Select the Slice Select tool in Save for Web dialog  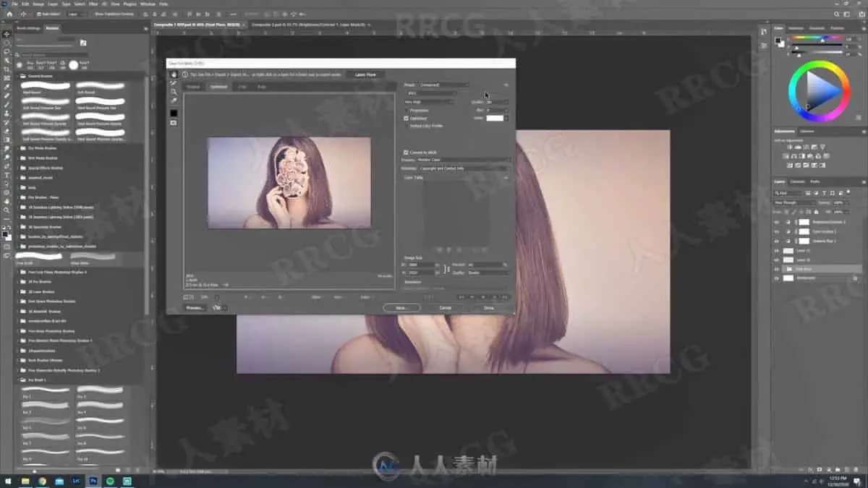[x=174, y=83]
